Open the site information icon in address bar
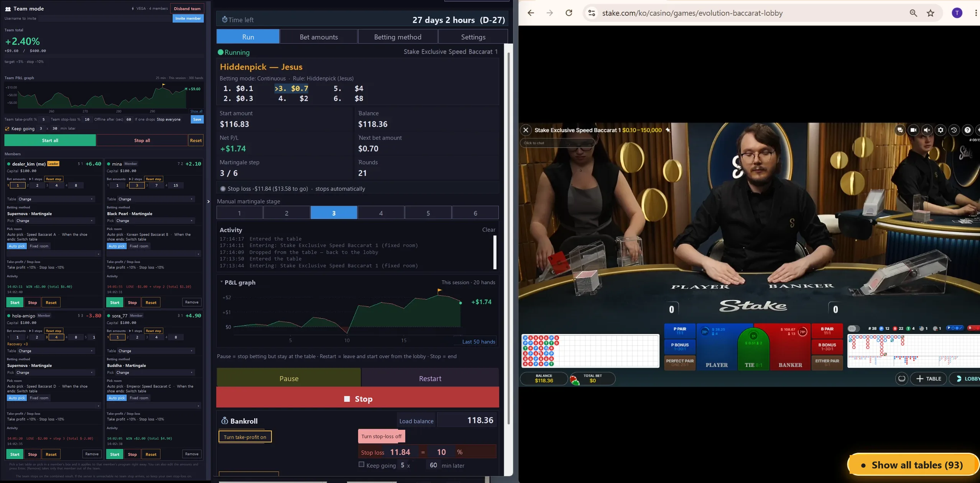 pyautogui.click(x=592, y=13)
